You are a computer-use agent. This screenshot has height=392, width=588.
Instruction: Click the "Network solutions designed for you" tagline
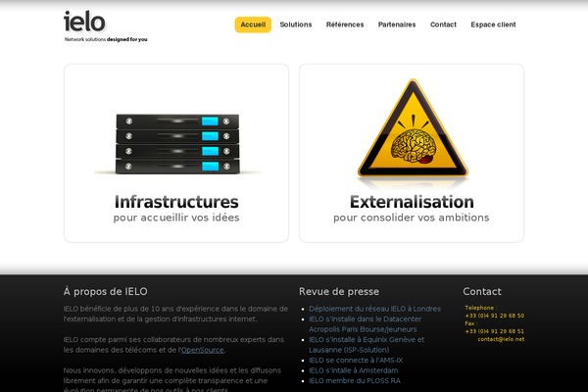(x=106, y=39)
